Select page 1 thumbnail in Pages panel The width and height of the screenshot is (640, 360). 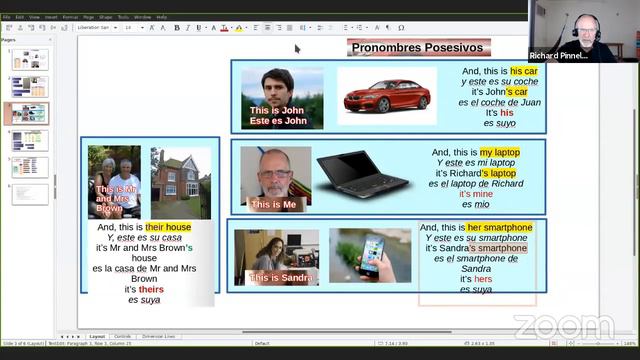coord(30,59)
